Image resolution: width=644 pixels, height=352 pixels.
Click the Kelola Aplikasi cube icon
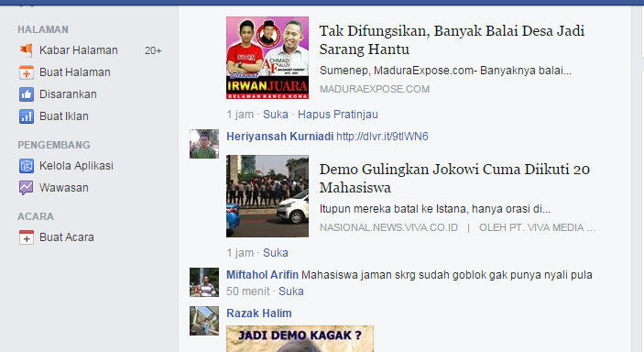[27, 166]
